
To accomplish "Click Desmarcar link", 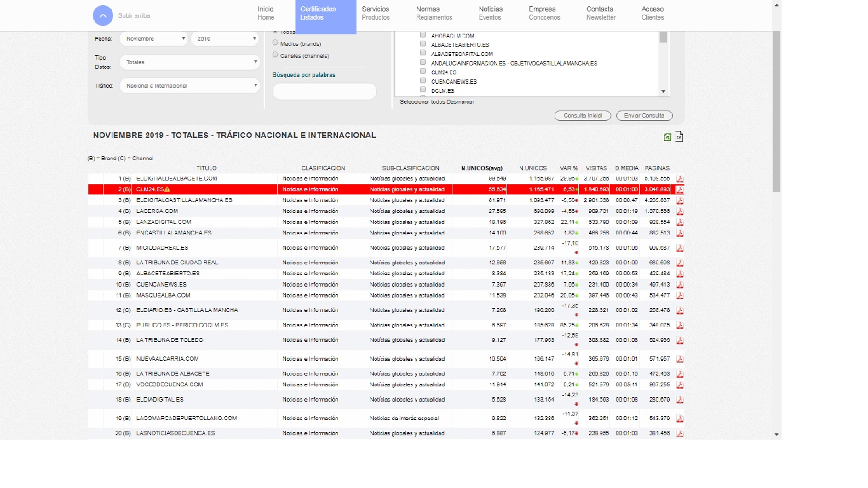I will point(461,102).
